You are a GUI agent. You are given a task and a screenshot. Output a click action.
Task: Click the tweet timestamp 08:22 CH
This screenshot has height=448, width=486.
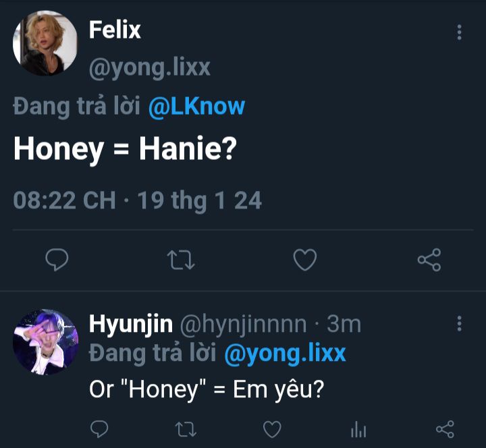click(64, 200)
